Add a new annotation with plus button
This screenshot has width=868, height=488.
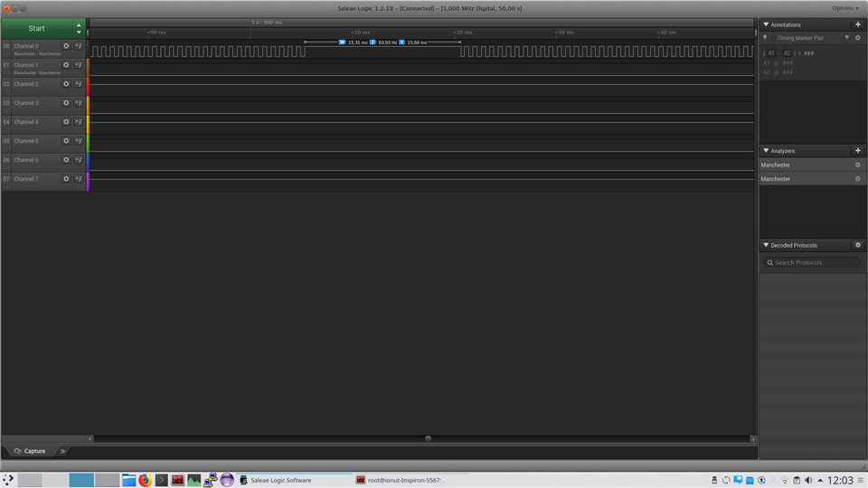click(x=857, y=24)
